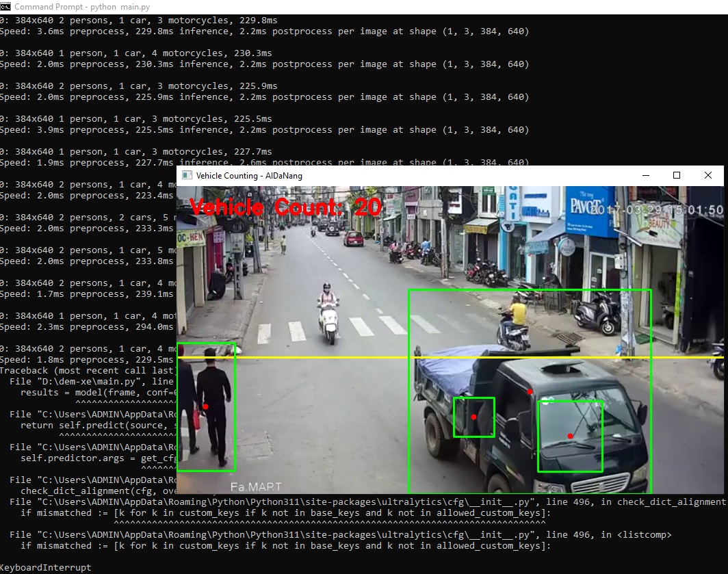
Task: Click the red dot at the large truck box center
Action: tap(530, 391)
